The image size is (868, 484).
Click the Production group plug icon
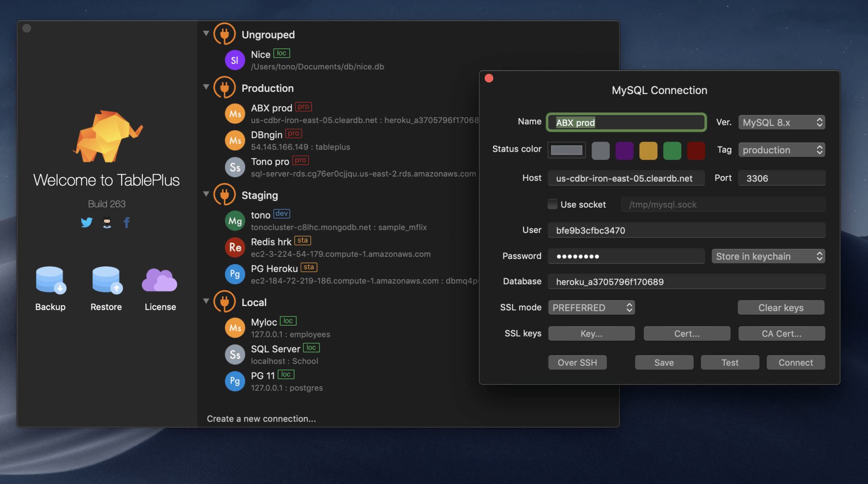point(225,88)
